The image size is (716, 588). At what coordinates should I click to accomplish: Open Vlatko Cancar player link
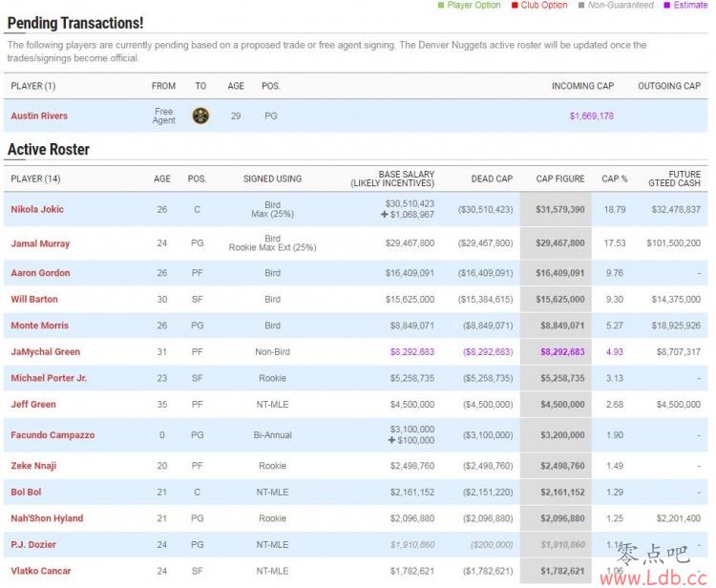point(41,571)
